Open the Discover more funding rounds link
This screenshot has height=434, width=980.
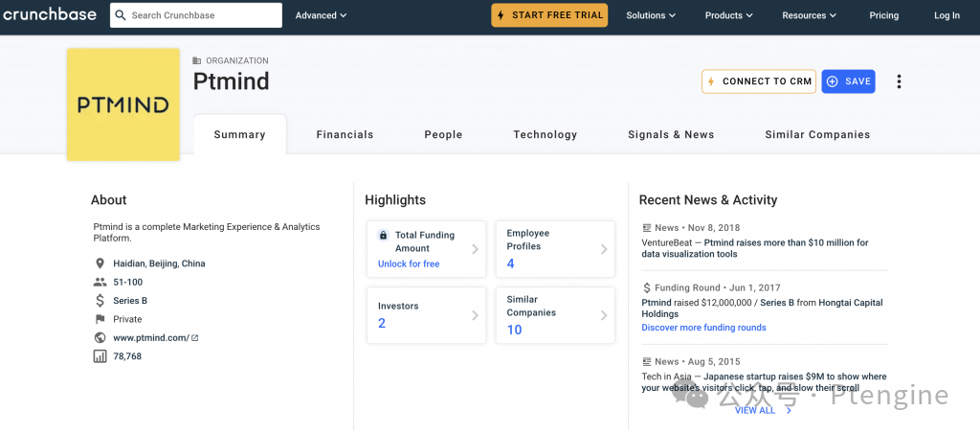703,328
